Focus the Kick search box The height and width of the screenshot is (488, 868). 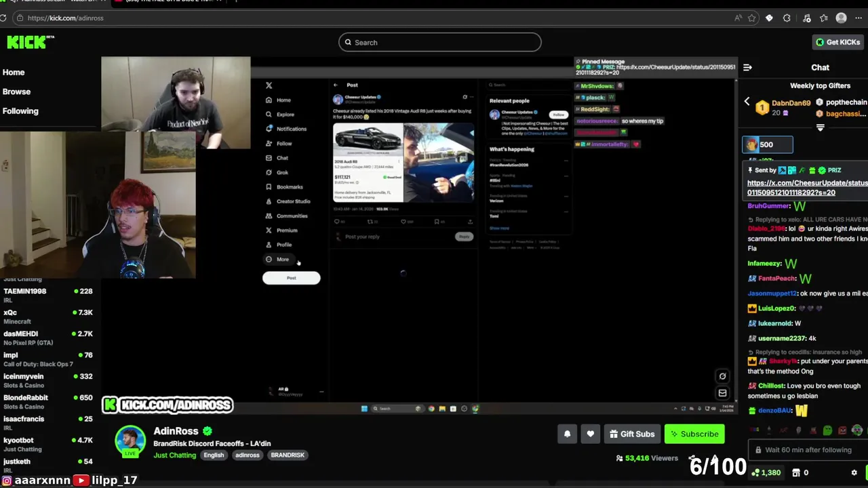(x=440, y=42)
